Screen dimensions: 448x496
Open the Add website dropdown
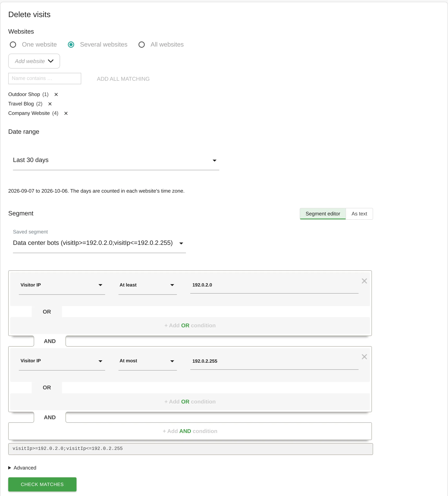click(34, 61)
